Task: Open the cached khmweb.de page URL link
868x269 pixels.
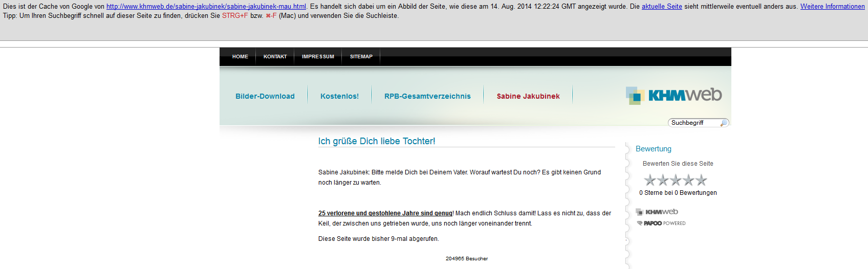Action: (x=206, y=7)
